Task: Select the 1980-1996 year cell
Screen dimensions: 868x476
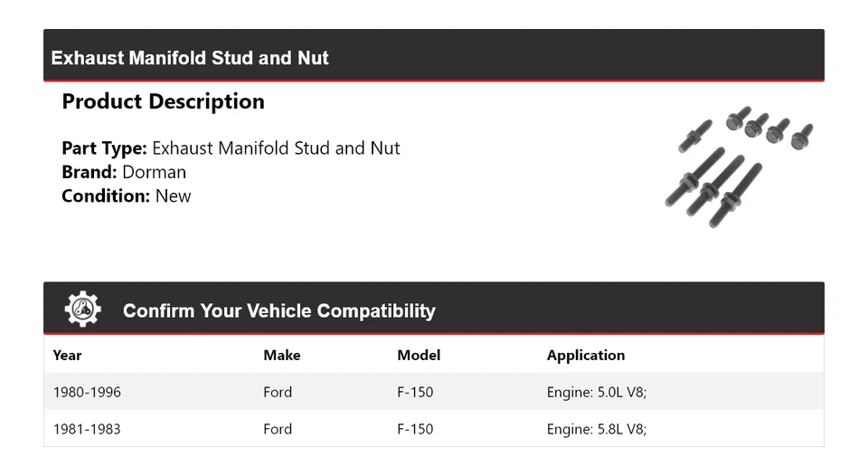Action: 87,392
